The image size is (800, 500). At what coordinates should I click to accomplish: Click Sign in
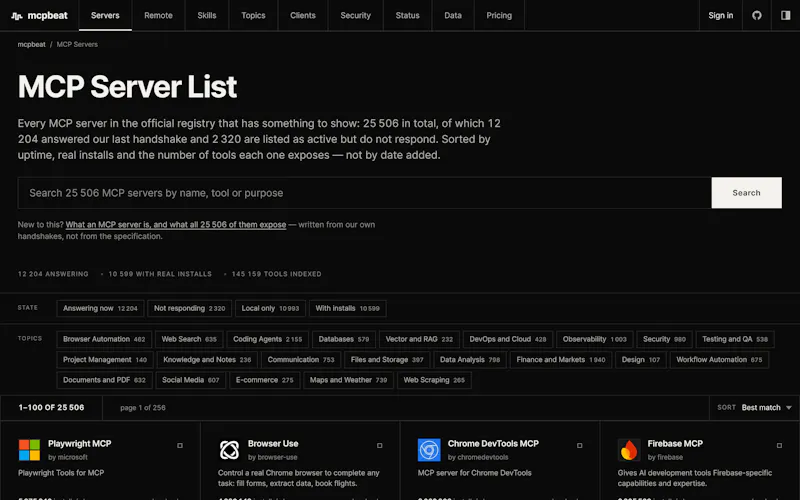click(x=720, y=15)
